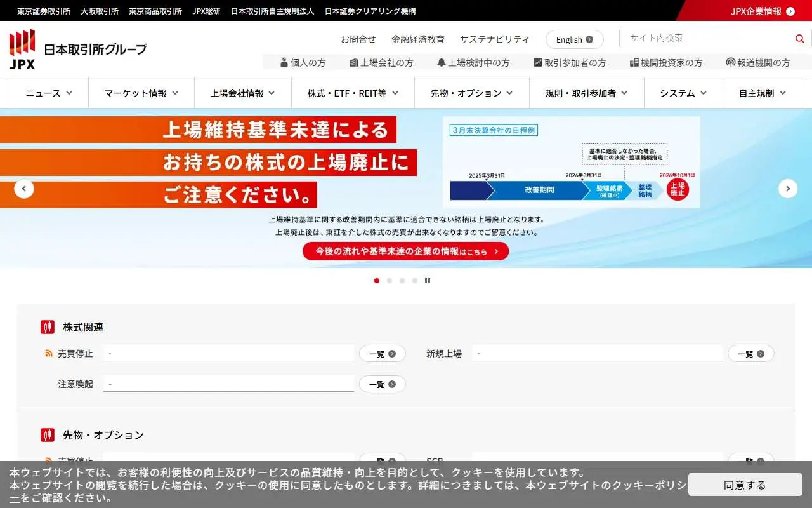
Task: Click 金融経済教育 link
Action: [418, 39]
